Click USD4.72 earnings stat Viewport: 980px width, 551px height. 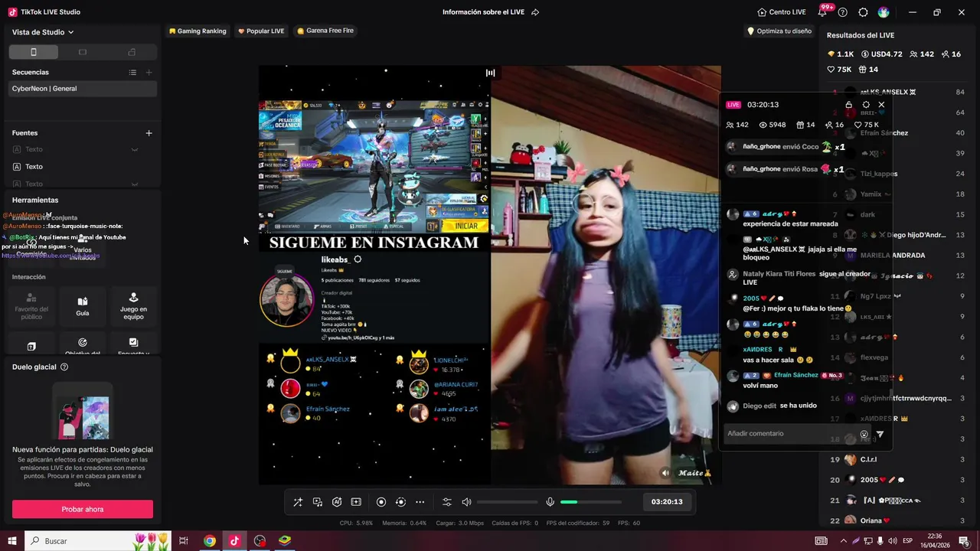point(882,54)
